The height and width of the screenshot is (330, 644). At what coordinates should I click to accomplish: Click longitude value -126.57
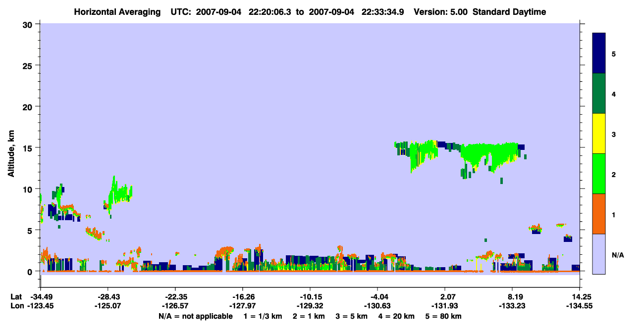click(x=175, y=306)
